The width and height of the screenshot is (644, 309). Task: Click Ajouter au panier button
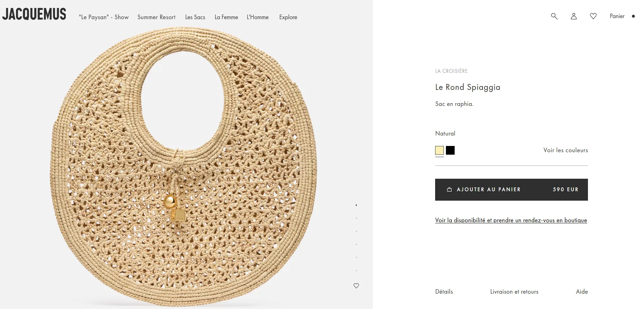[511, 190]
